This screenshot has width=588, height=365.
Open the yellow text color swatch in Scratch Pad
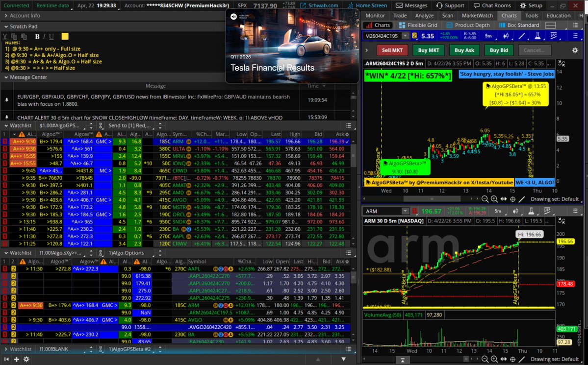pos(65,36)
